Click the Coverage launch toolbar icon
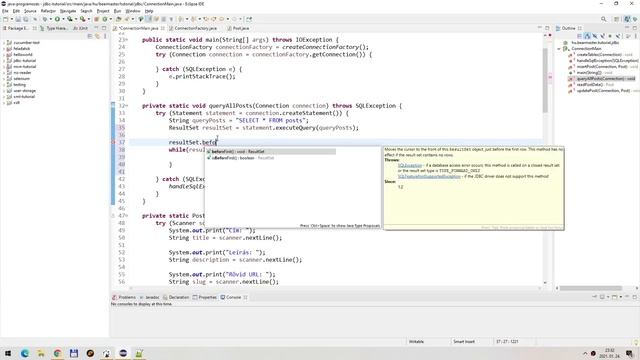 pyautogui.click(x=70, y=19)
